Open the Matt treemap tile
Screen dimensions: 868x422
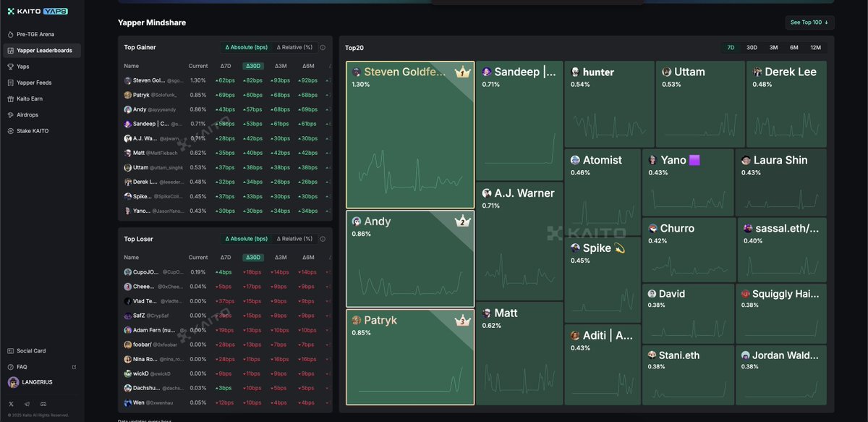tap(519, 353)
